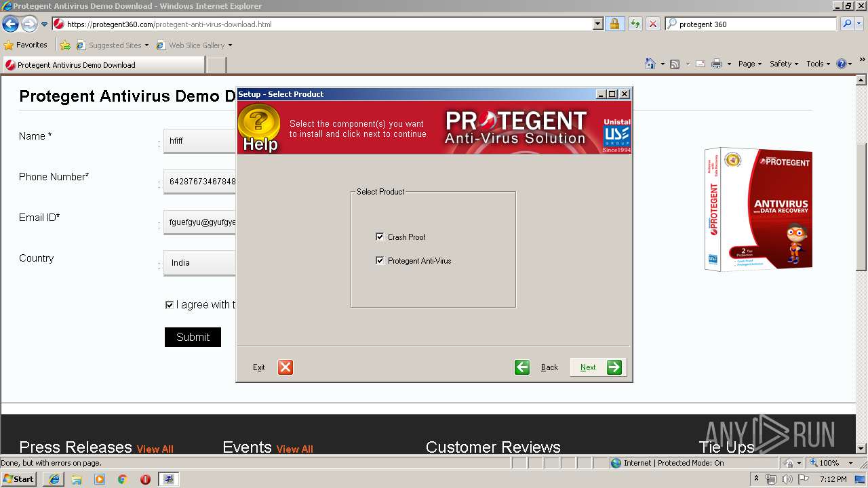
Task: Click the Phone Number input field
Action: (x=199, y=181)
